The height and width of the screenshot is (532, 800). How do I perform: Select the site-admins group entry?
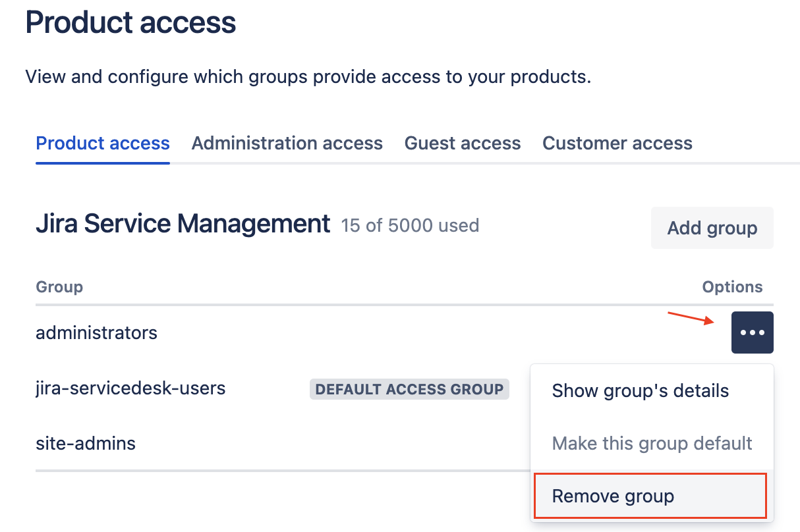[x=86, y=444]
